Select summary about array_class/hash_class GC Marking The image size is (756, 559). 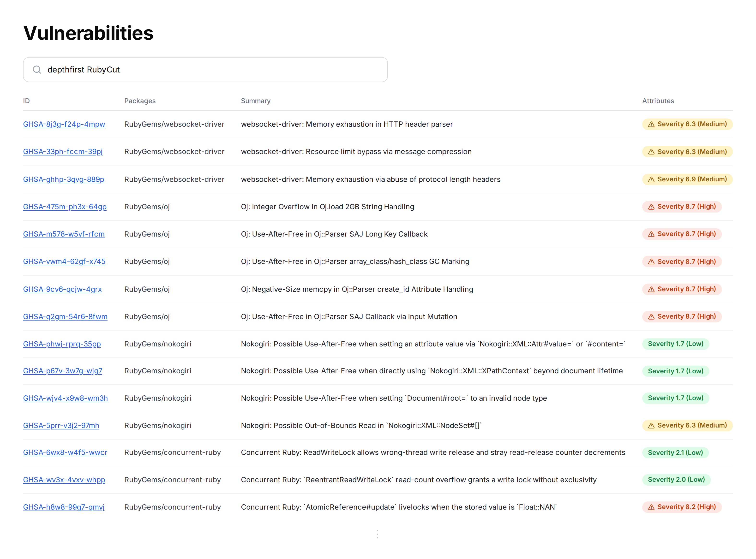pos(355,262)
